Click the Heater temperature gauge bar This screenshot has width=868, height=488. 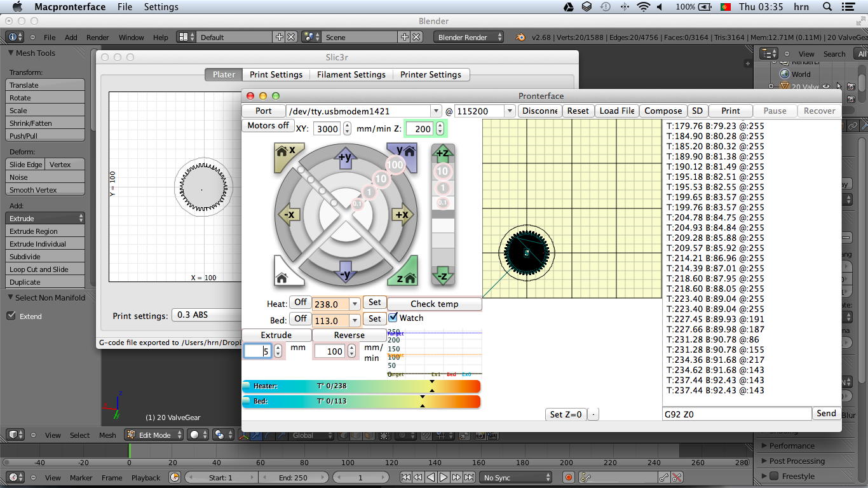pos(361,386)
